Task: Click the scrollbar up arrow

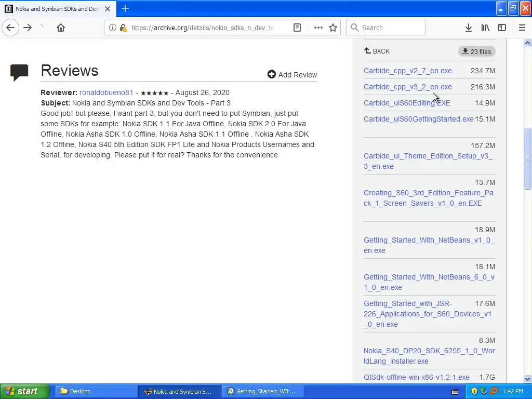Action: tap(527, 43)
